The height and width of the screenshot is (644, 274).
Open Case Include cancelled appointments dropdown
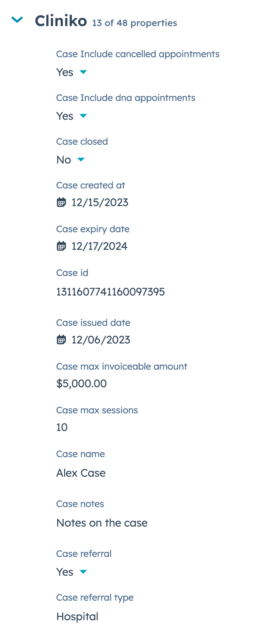click(83, 72)
